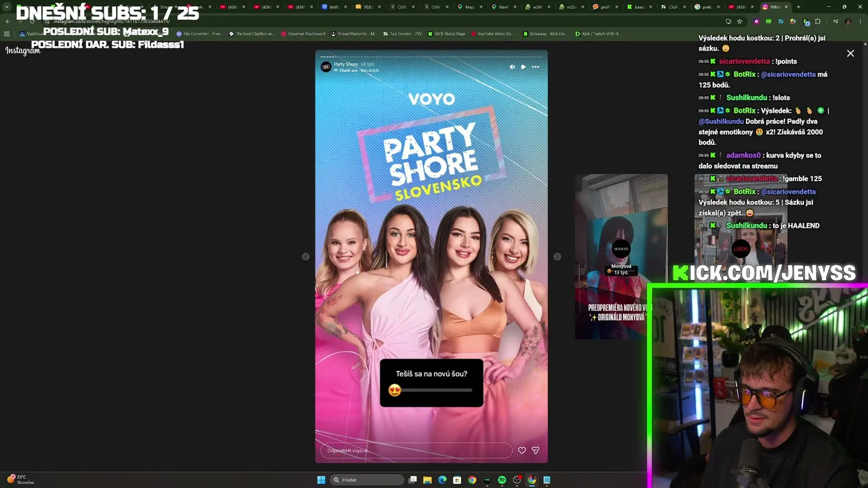Close the Instagram story viewer
This screenshot has height=488, width=868.
[850, 54]
